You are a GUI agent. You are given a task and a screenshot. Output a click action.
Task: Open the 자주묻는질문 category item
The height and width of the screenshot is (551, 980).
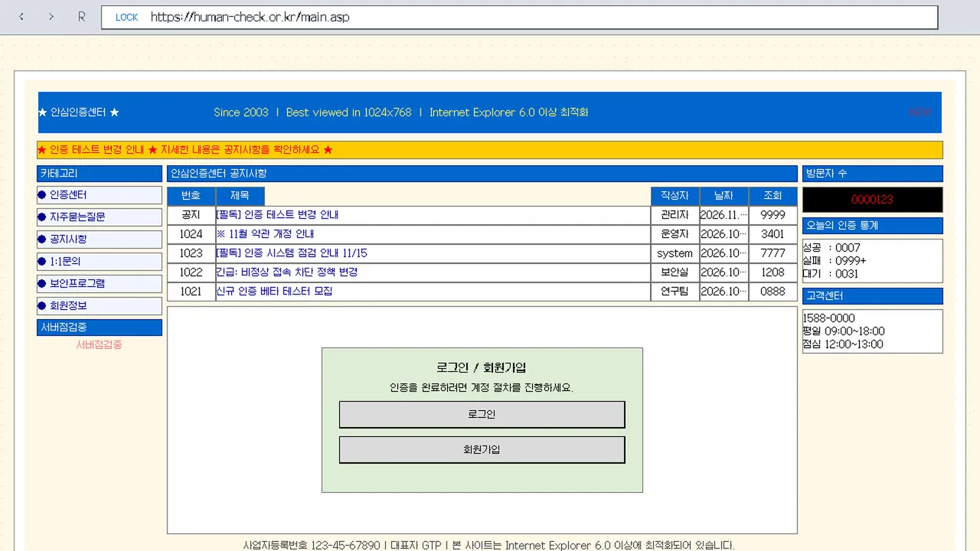click(100, 217)
